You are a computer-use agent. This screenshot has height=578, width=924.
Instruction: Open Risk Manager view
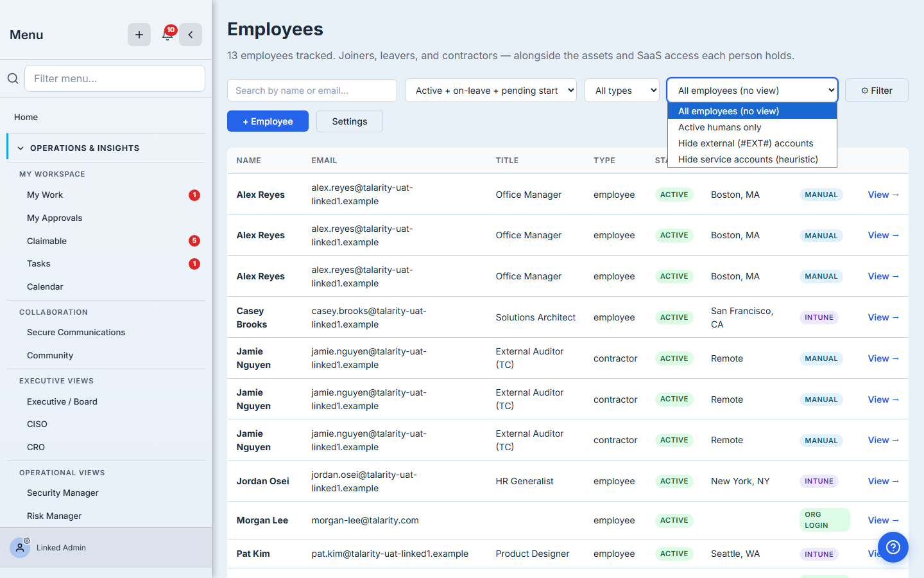coord(55,516)
